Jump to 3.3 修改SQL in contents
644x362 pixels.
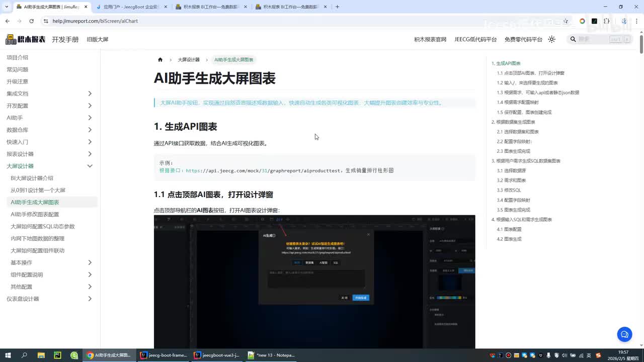coord(509,190)
